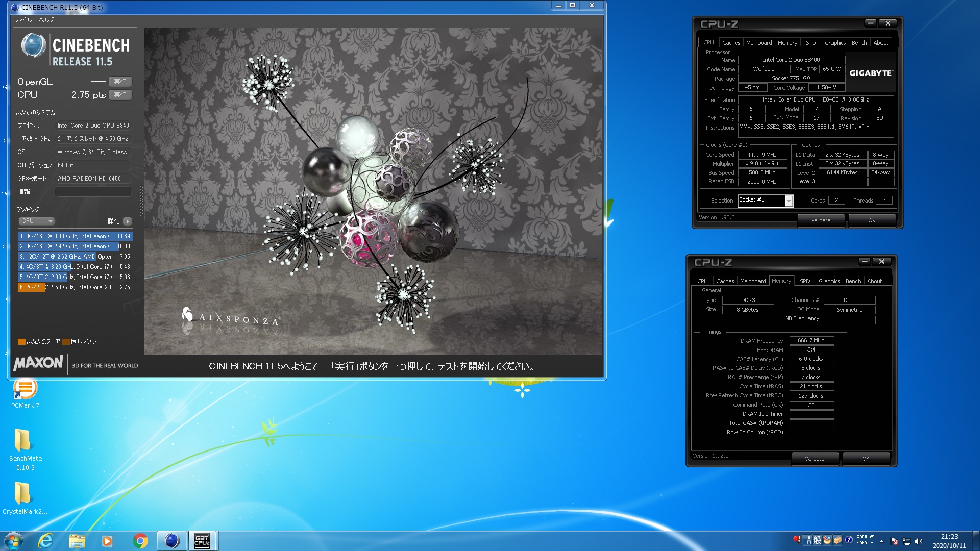
Task: Show hidden tray icons arrow
Action: [881, 541]
